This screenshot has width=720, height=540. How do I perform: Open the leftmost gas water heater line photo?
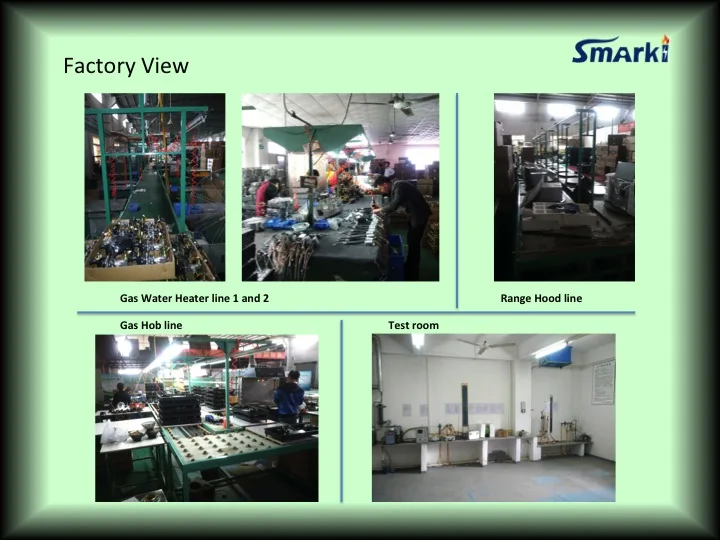click(x=154, y=187)
